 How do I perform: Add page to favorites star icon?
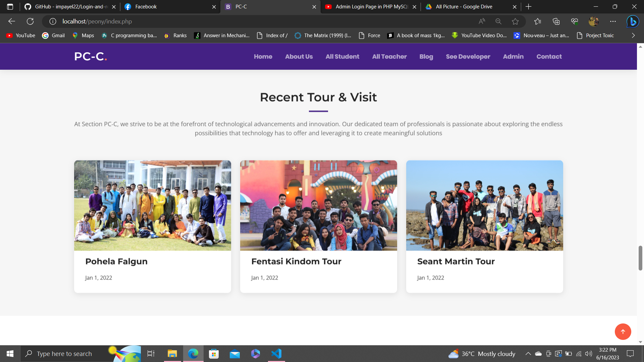[x=515, y=21]
